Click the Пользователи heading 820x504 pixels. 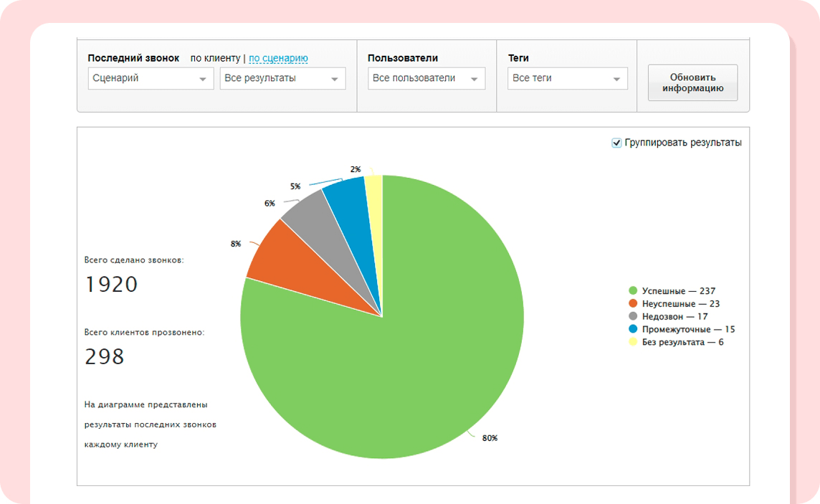coord(403,58)
